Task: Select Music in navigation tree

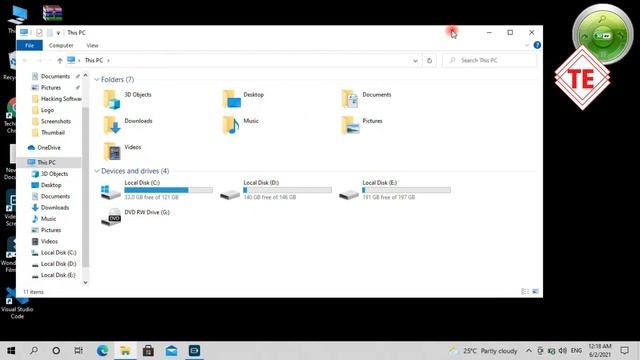Action: click(x=49, y=219)
